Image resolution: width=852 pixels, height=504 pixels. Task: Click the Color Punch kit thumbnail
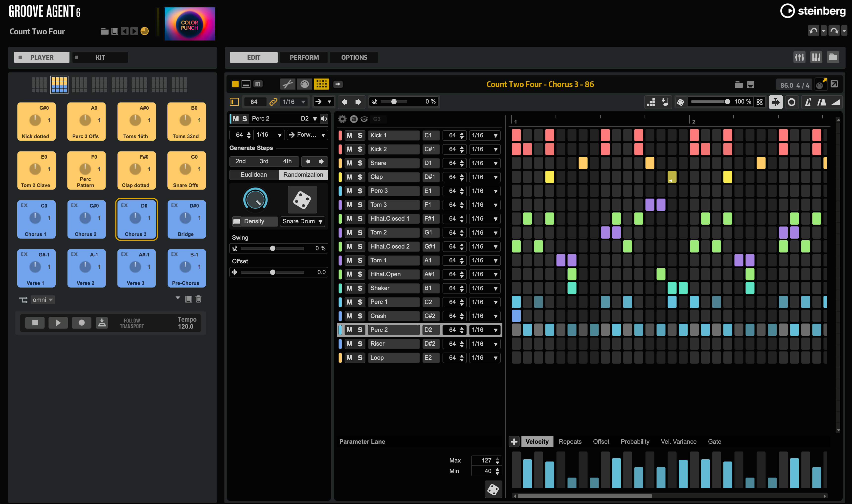189,24
